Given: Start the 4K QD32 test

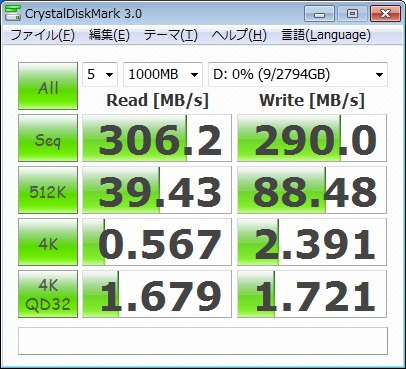Looking at the screenshot, I should pos(48,294).
